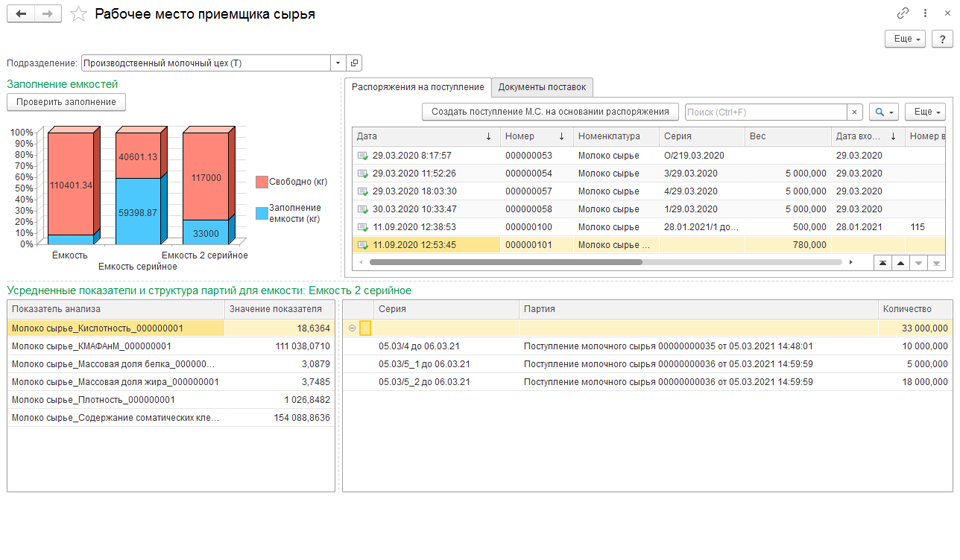The width and height of the screenshot is (960, 560).
Task: Collapse the 33 000,000 group row in series tree
Action: (352, 328)
